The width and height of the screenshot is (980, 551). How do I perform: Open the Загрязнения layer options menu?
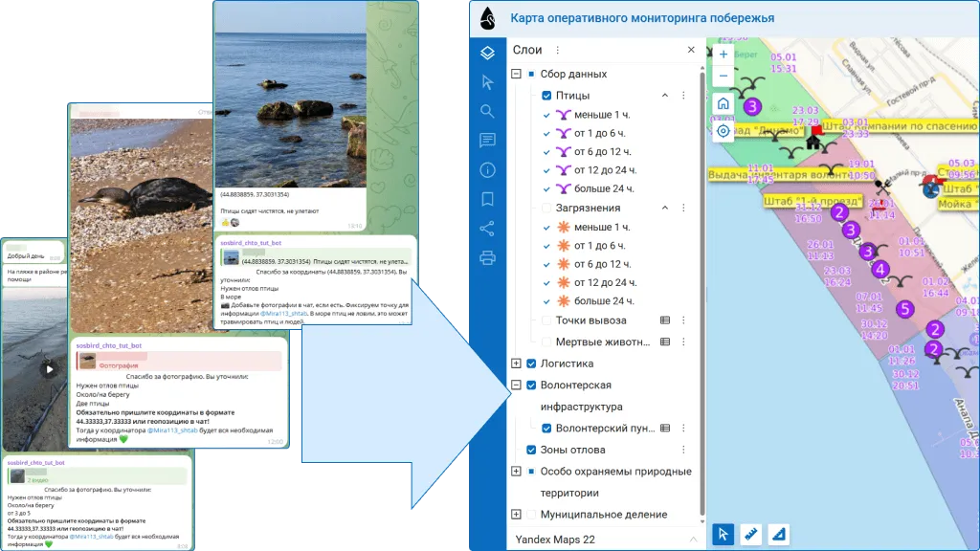coord(683,208)
